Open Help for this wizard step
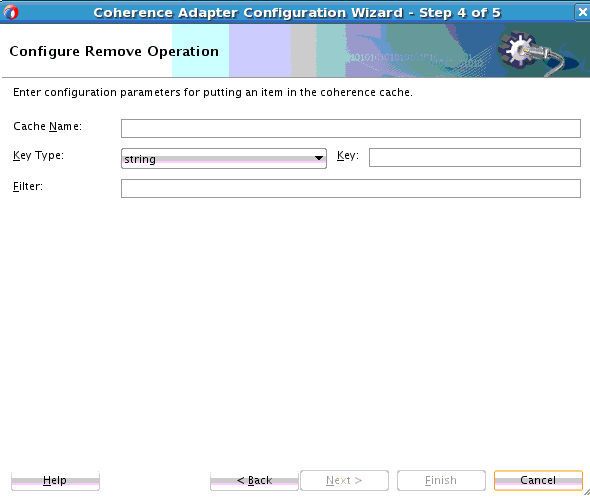The width and height of the screenshot is (590, 498). [x=55, y=480]
